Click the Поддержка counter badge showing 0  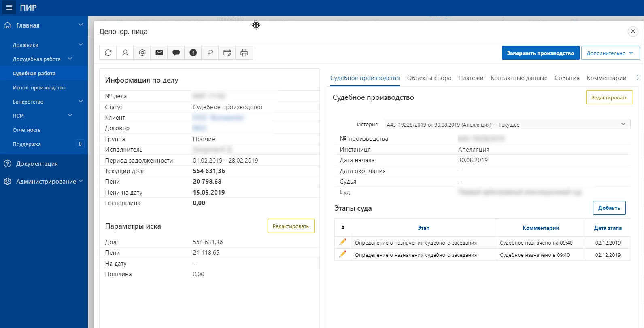click(x=80, y=144)
